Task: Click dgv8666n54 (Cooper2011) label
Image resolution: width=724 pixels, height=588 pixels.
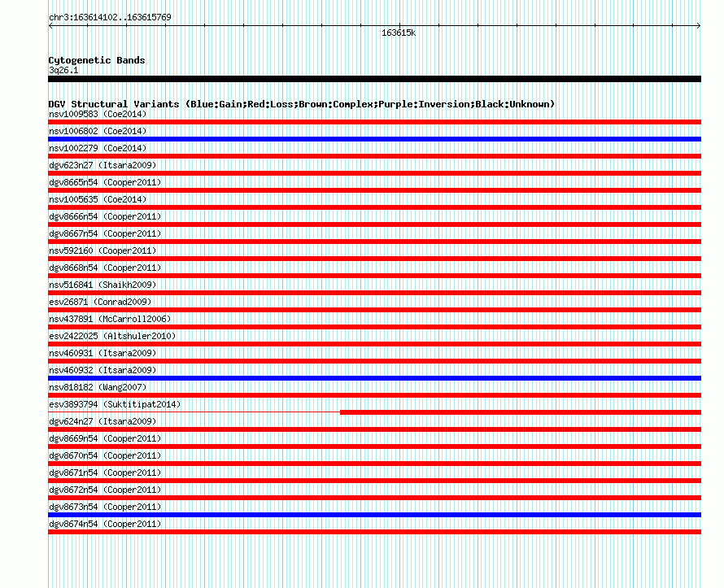Action: 105,216
